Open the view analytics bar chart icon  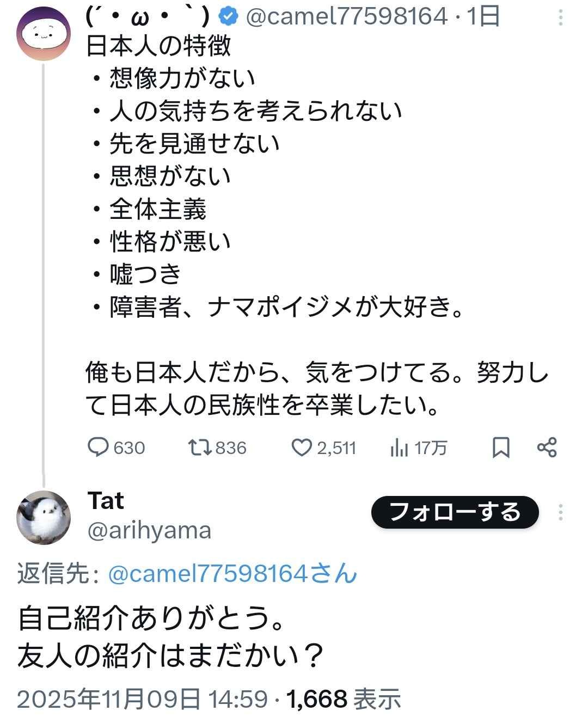399,448
